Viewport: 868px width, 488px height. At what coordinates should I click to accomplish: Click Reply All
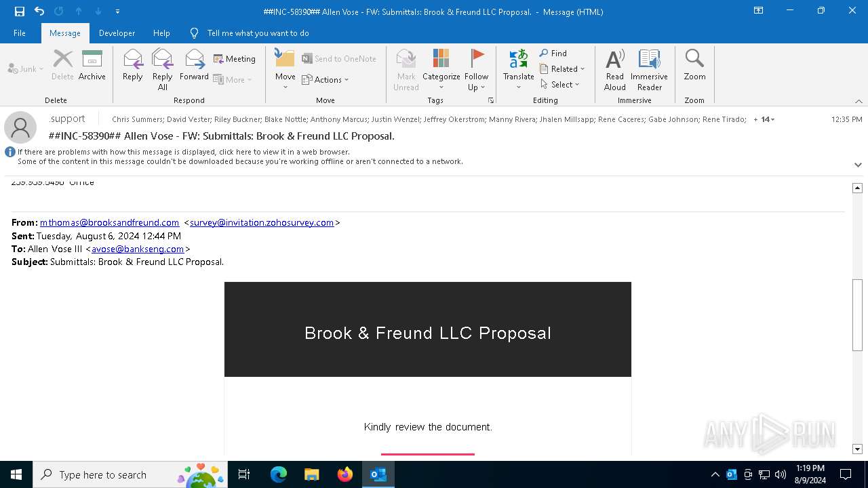[x=163, y=70]
